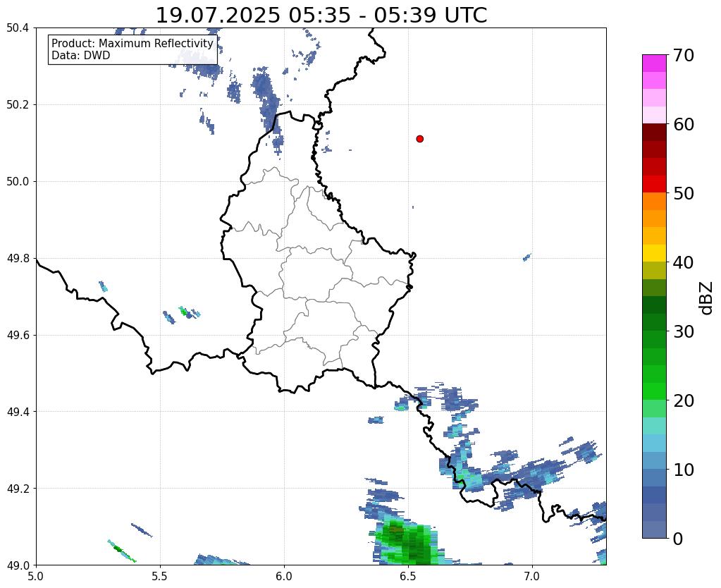Pick the bright green swatch near 20 dBZ
The width and height of the screenshot is (721, 588).
[654, 391]
